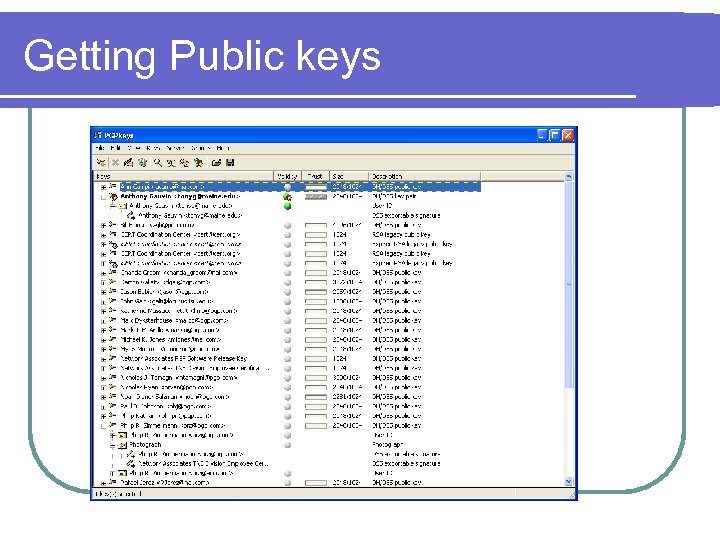Sort by the Validity column header
Screen dimensions: 720x540
(x=287, y=176)
